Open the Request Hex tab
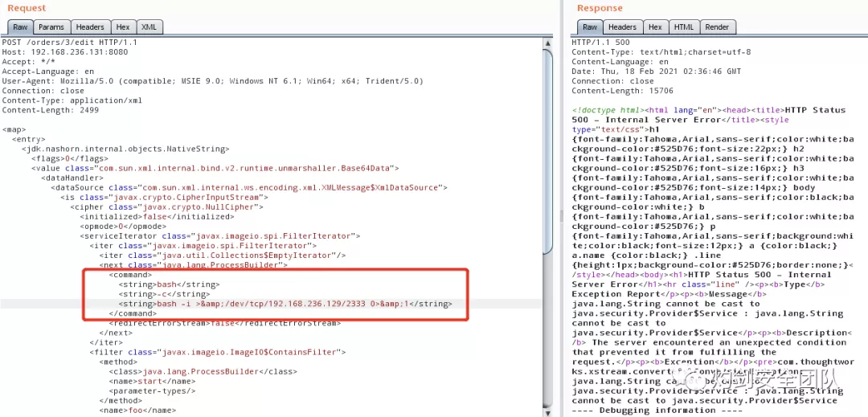This screenshot has width=868, height=417. pyautogui.click(x=123, y=27)
